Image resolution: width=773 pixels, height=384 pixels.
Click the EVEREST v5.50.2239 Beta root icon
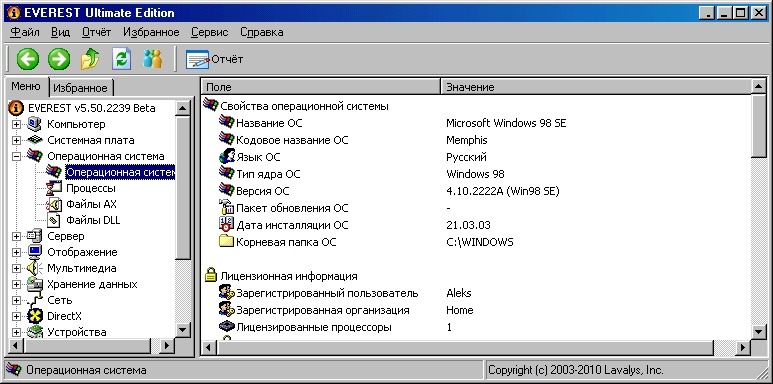[x=16, y=108]
